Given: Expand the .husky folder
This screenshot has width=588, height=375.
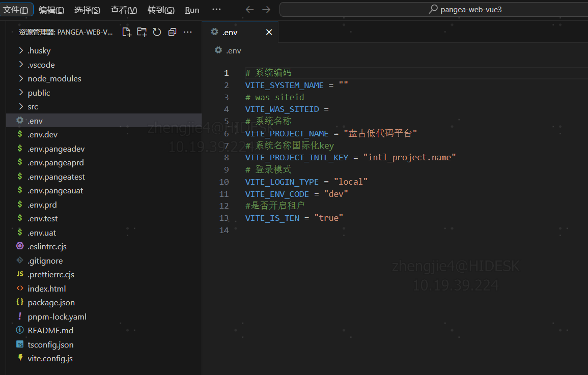Looking at the screenshot, I should pyautogui.click(x=21, y=50).
